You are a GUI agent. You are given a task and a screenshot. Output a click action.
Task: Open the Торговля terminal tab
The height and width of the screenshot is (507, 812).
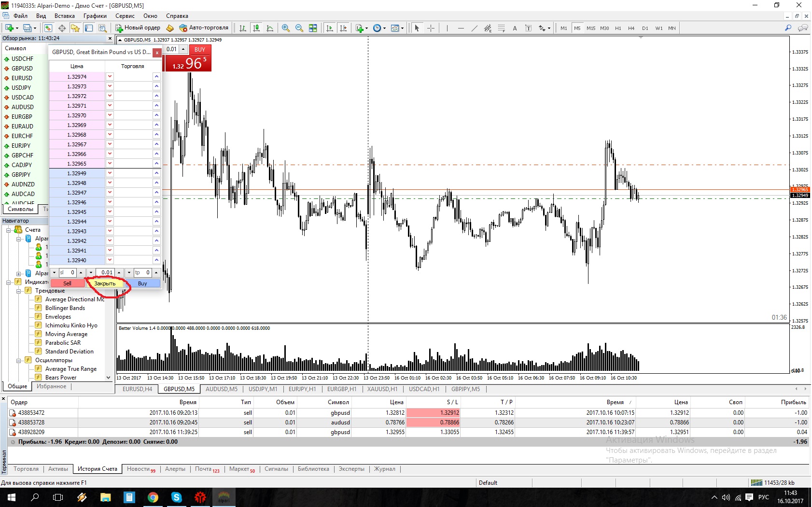tap(26, 469)
